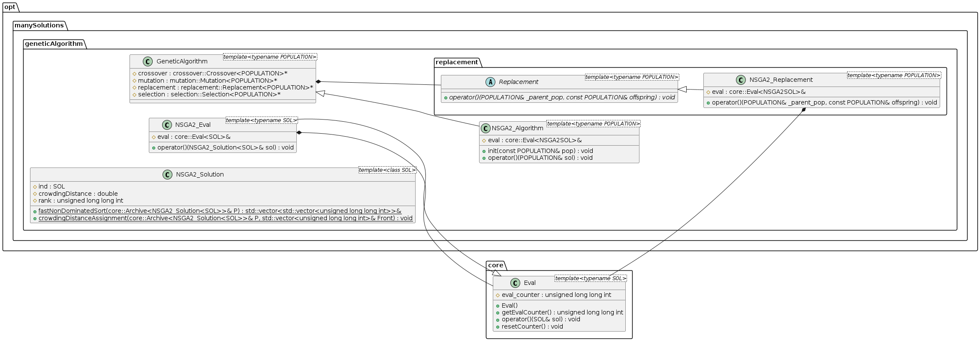The image size is (980, 341).
Task: Click the class icon of GeneticAlgorithm
Action: tap(148, 62)
